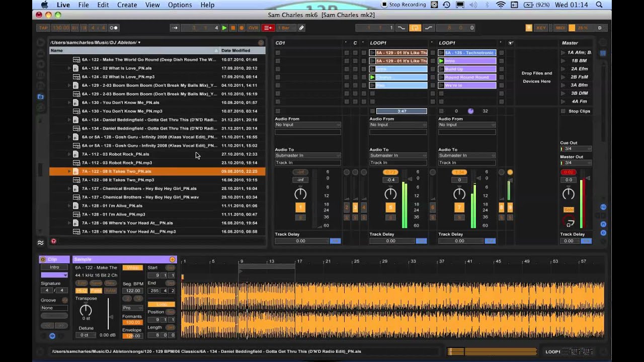Image resolution: width=644 pixels, height=362 pixels.
Task: Launch 5A - 125 - Technotronic clip
Action: click(x=441, y=53)
